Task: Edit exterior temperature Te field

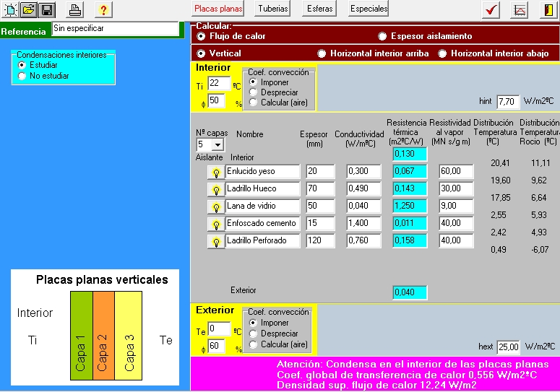Action: 219,328
